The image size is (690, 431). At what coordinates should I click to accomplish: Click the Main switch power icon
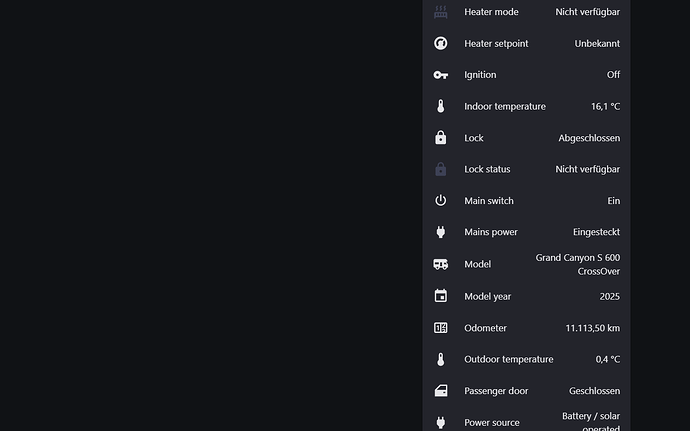[x=440, y=201]
